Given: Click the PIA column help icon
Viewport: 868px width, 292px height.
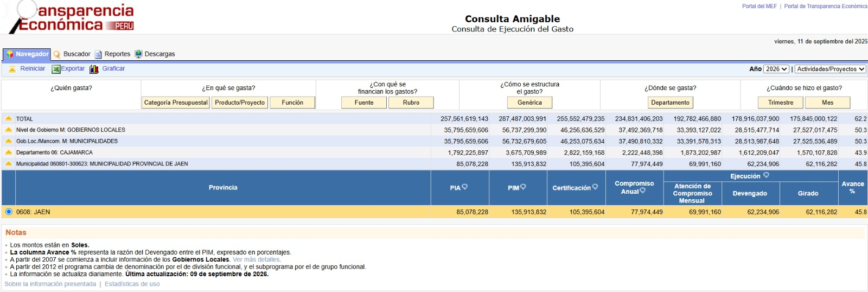Looking at the screenshot, I should click(x=464, y=187).
